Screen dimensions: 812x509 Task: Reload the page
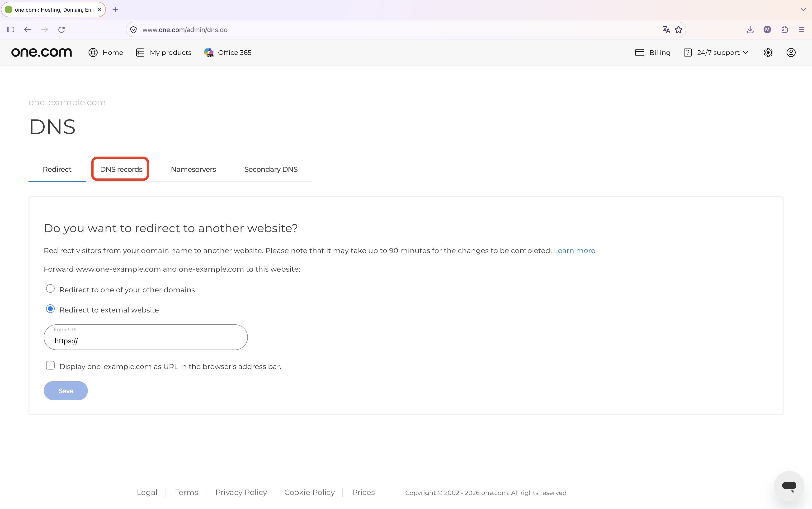tap(61, 30)
